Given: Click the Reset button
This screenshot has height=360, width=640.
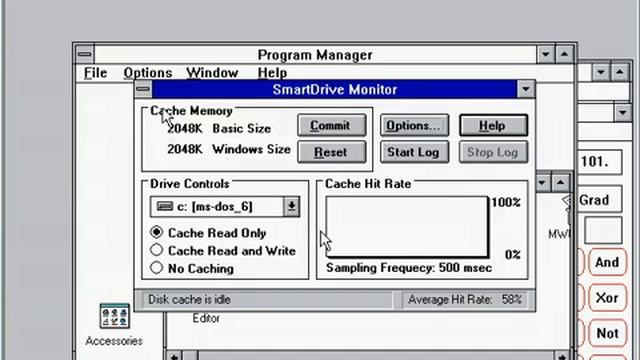Looking at the screenshot, I should 331,152.
